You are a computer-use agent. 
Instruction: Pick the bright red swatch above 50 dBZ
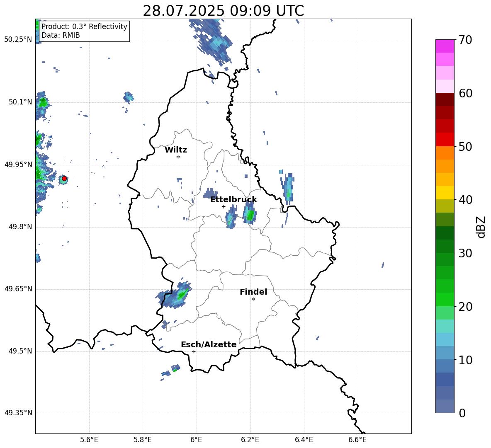[x=445, y=140]
